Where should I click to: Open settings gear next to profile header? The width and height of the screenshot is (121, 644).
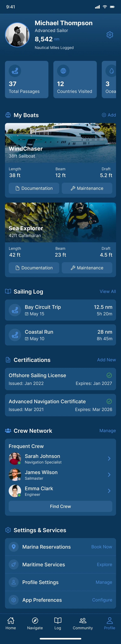[x=110, y=35]
